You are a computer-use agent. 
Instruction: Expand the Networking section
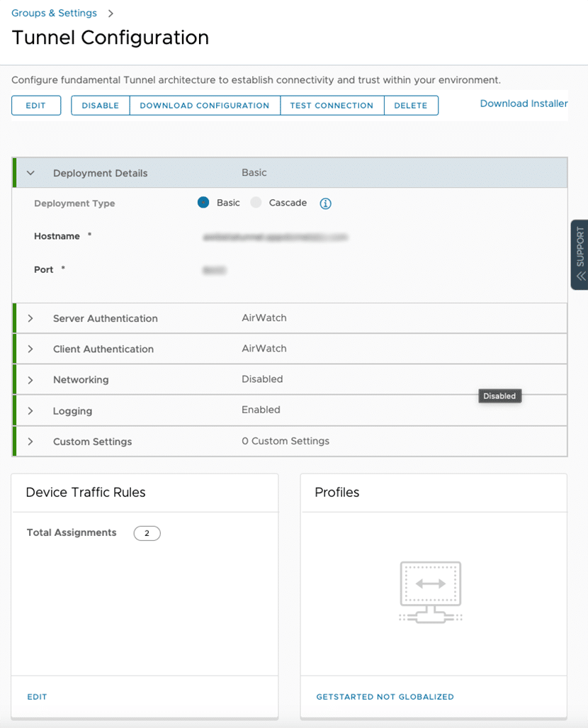click(x=30, y=380)
